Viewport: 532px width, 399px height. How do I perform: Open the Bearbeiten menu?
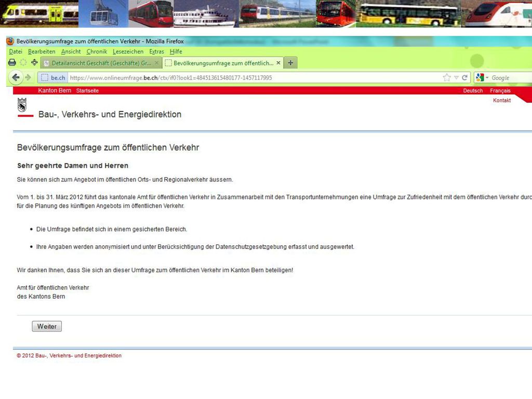[x=42, y=51]
